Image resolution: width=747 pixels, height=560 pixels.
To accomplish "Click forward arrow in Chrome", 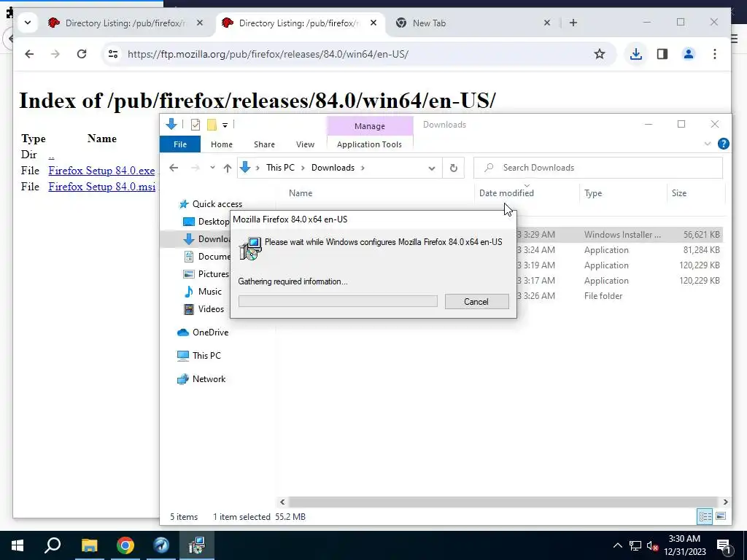I will [x=55, y=54].
